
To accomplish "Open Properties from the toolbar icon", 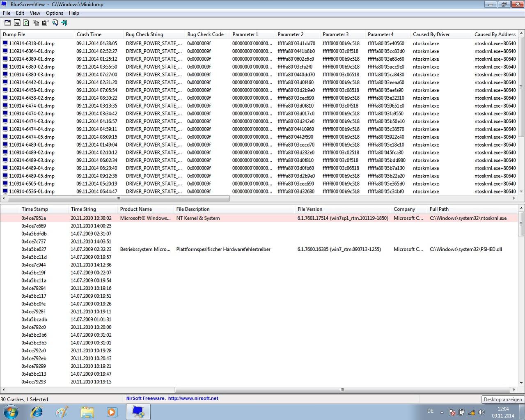I will pyautogui.click(x=45, y=23).
